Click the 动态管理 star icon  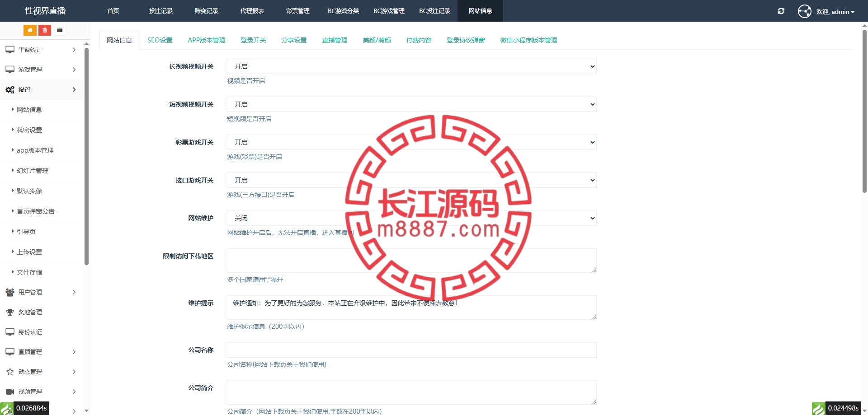tap(10, 372)
